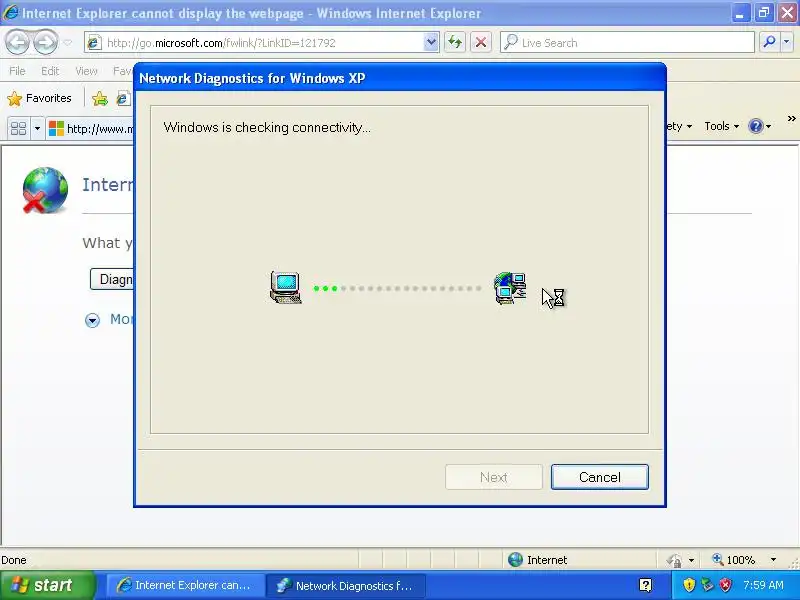The height and width of the screenshot is (600, 800).
Task: Click the Internet Explorer title bar logo
Action: (x=10, y=12)
